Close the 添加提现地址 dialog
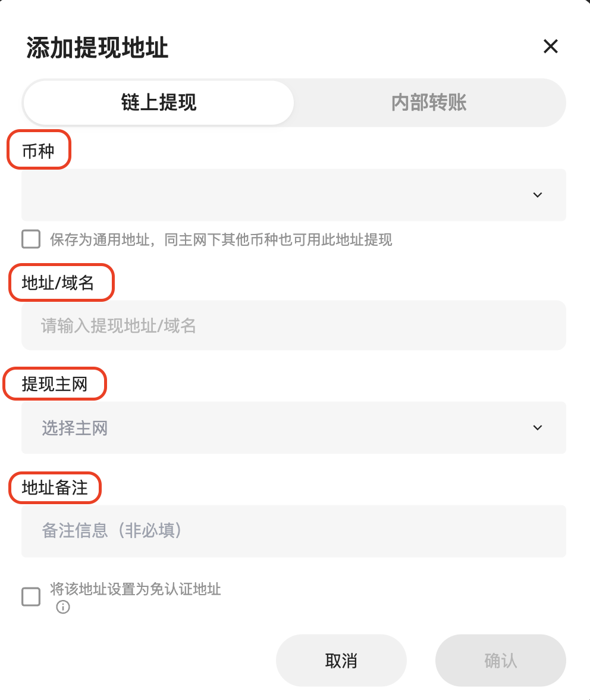This screenshot has width=590, height=700. click(550, 46)
